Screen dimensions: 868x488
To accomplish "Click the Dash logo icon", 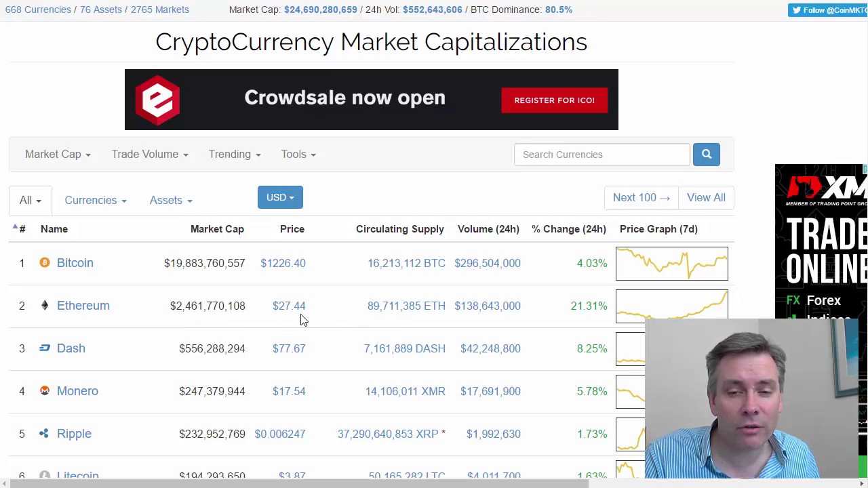I will (x=45, y=348).
